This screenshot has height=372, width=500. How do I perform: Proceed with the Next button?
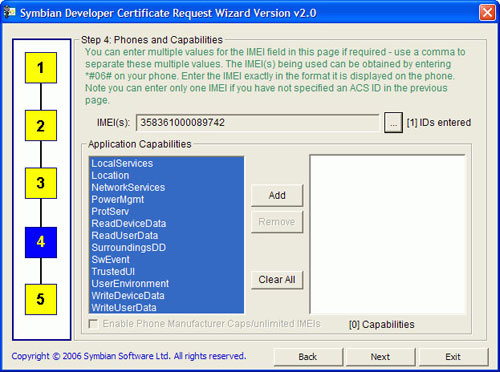click(380, 357)
